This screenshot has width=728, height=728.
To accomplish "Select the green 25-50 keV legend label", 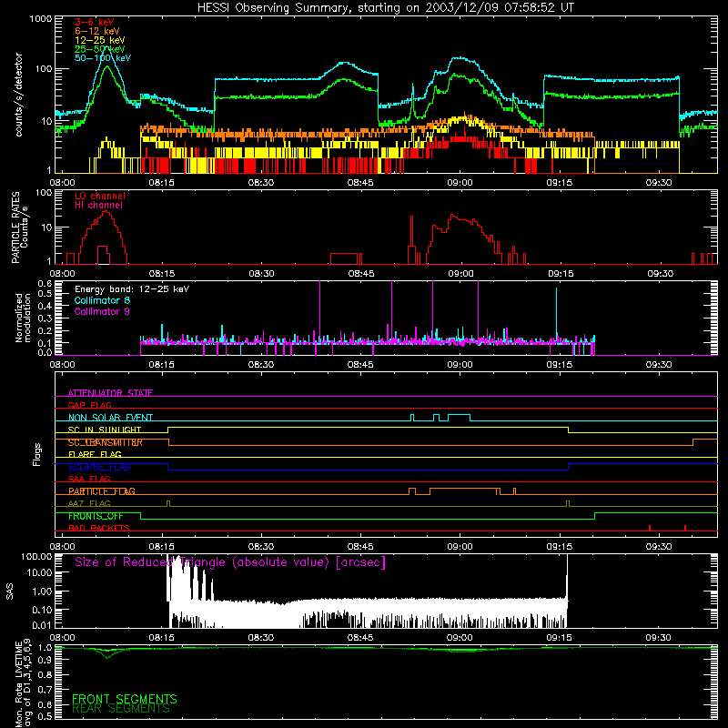I will point(100,49).
